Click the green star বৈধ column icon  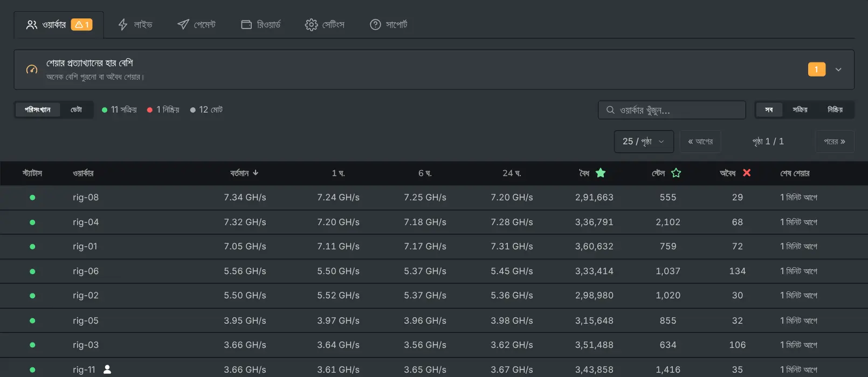pos(601,173)
